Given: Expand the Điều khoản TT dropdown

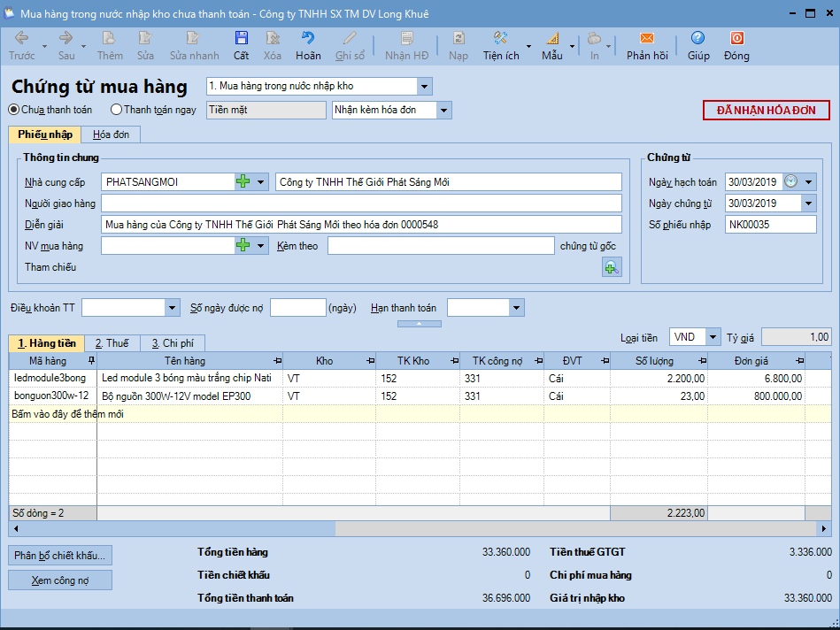Looking at the screenshot, I should click(173, 308).
